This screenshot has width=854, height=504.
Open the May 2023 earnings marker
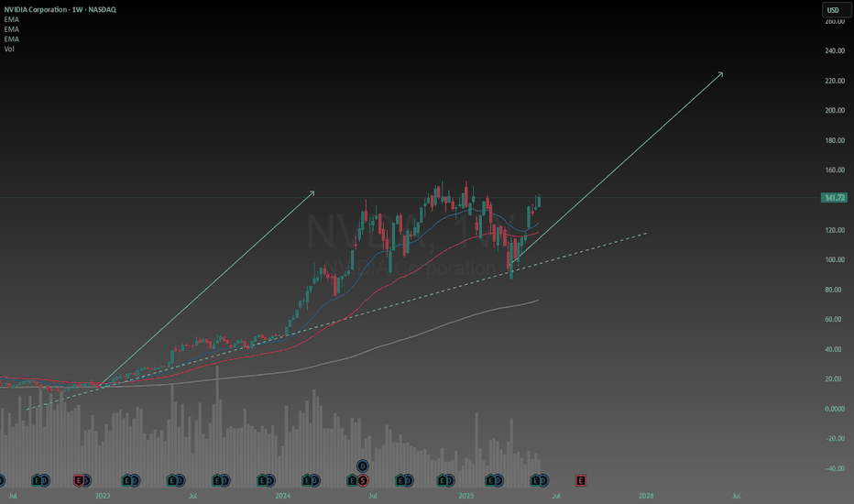(172, 480)
